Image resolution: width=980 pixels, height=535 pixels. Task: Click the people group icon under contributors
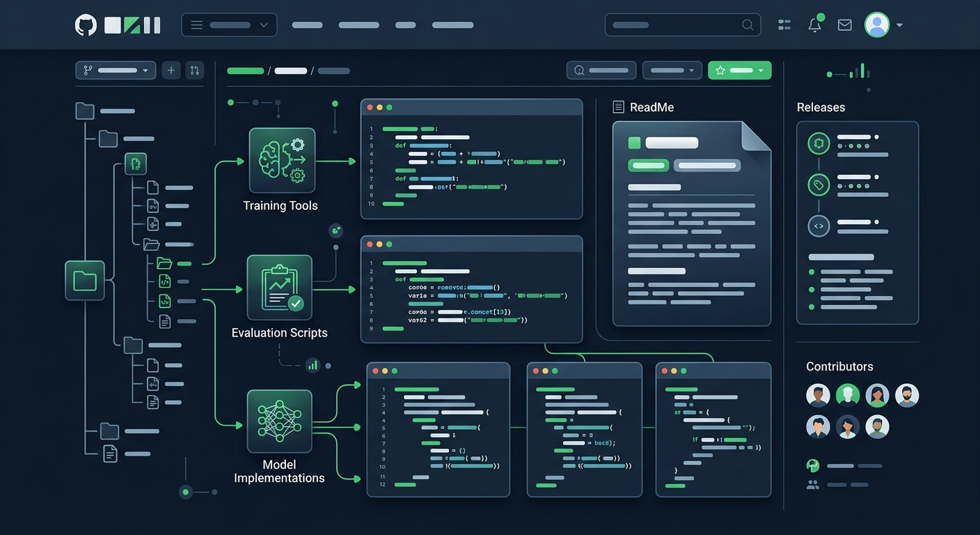(812, 484)
